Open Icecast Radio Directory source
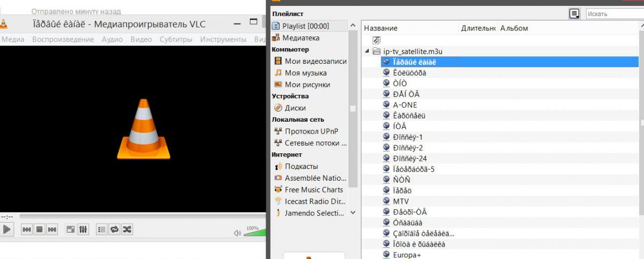 click(x=315, y=201)
